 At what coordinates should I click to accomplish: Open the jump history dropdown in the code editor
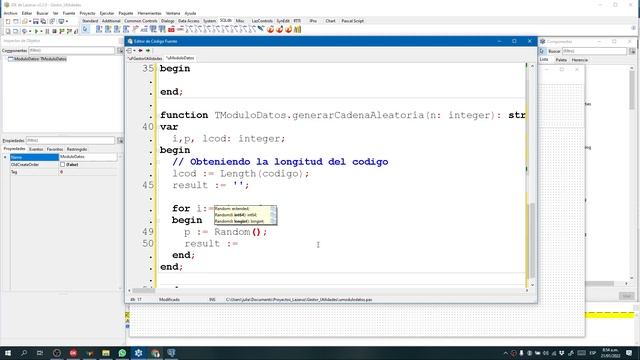point(134,51)
